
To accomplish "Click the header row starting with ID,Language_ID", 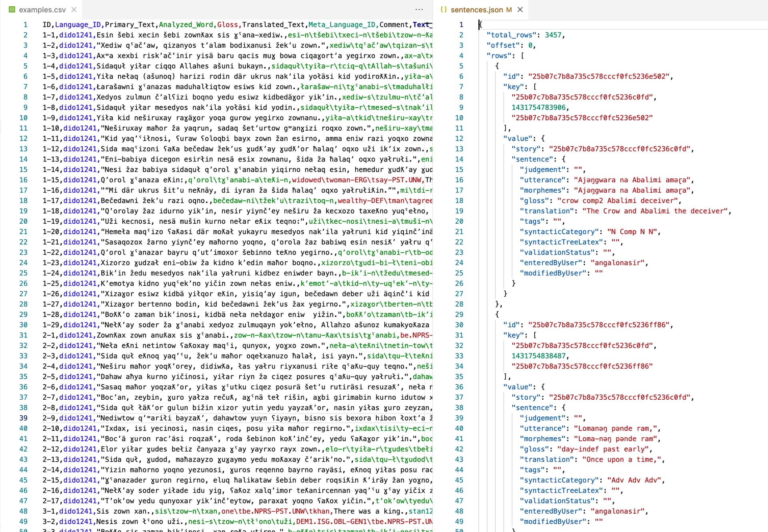I will tap(238, 25).
